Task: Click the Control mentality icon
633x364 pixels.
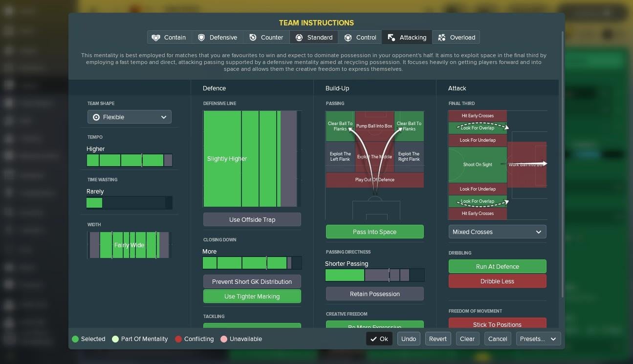Action: 348,38
